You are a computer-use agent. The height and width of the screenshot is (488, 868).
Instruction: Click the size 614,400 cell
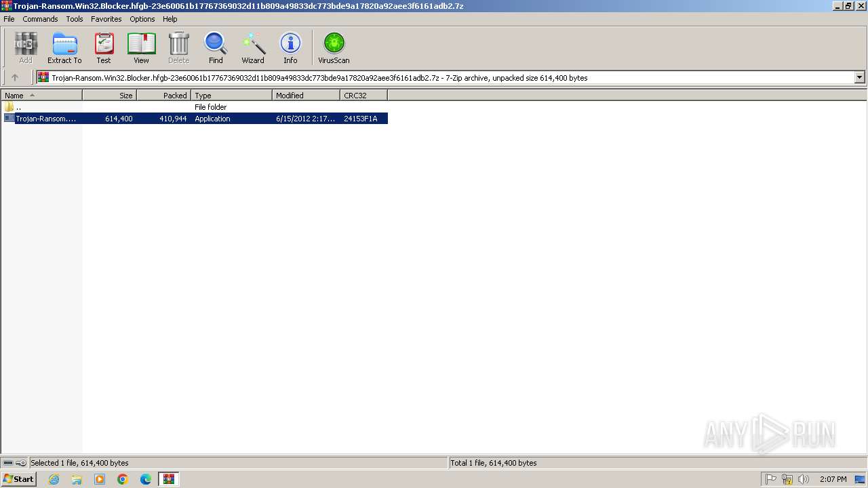tap(119, 119)
